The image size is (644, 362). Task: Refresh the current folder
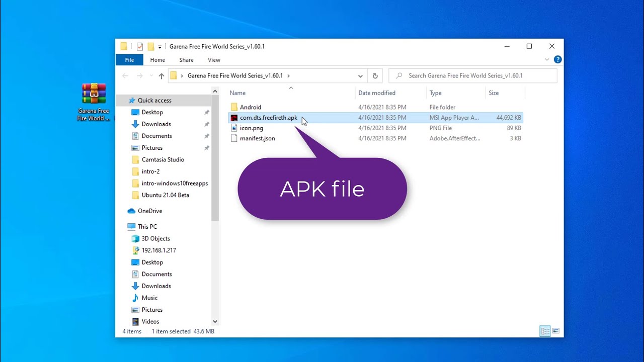(x=375, y=76)
